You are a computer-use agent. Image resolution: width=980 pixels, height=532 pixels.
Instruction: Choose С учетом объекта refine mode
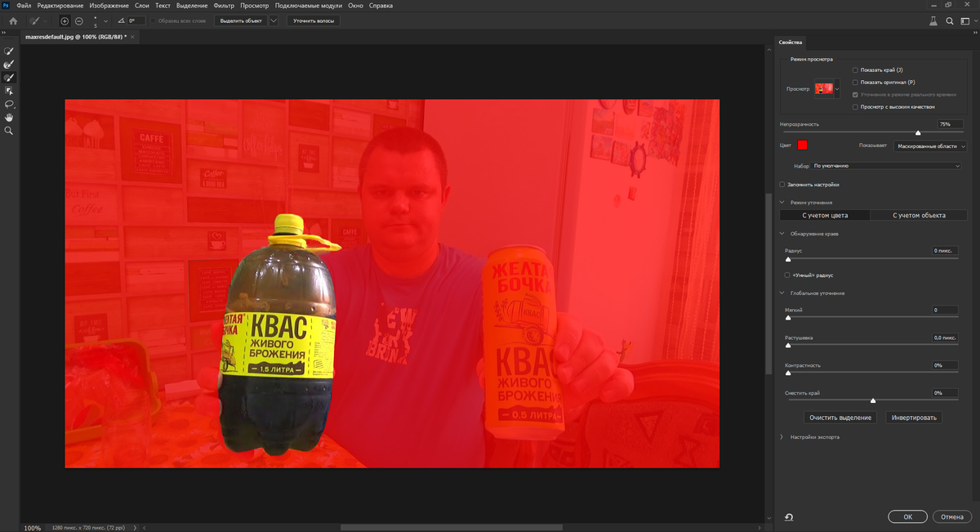(919, 216)
